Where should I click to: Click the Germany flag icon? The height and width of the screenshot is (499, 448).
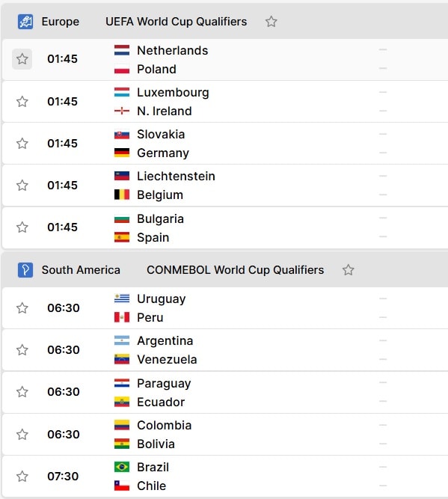coord(122,153)
